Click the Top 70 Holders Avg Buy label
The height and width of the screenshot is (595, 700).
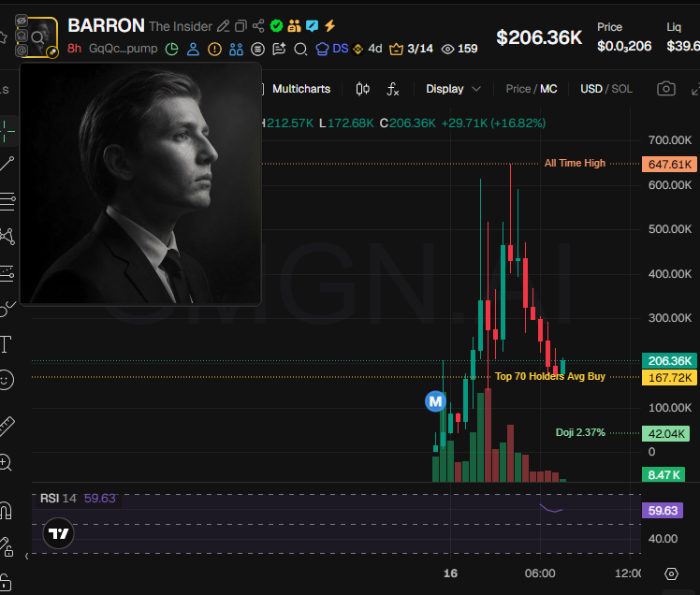[x=550, y=377]
